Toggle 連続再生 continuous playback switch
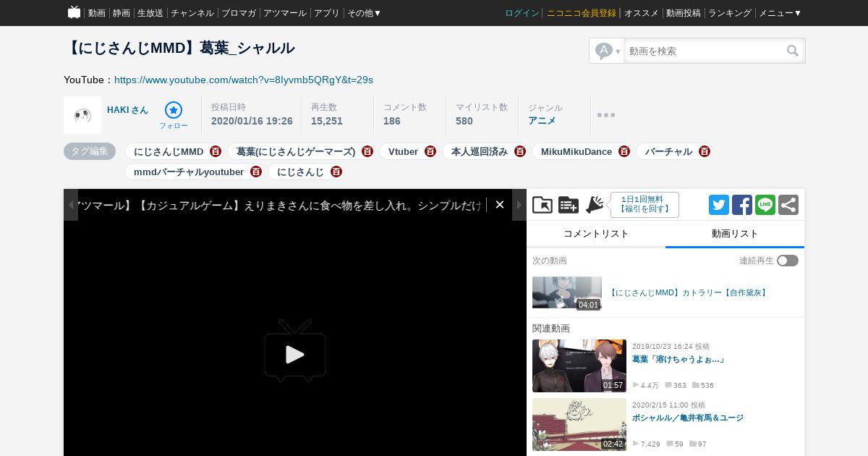Image resolution: width=868 pixels, height=456 pixels. [x=788, y=261]
